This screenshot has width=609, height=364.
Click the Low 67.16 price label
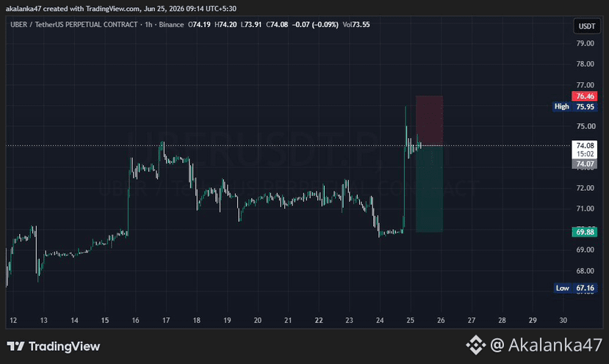pos(575,288)
